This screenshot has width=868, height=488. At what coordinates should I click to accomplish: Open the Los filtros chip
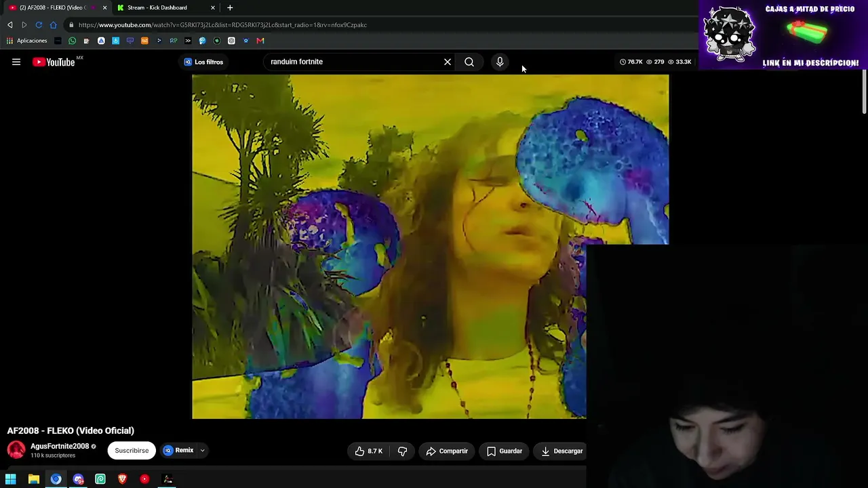(x=203, y=62)
